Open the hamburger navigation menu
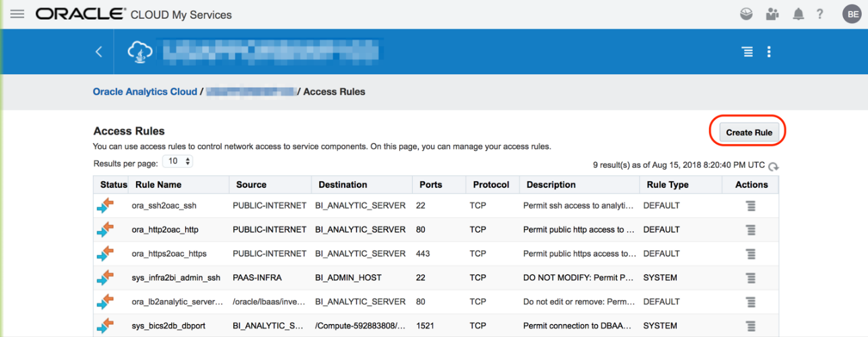Image resolution: width=868 pixels, height=337 pixels. click(17, 13)
